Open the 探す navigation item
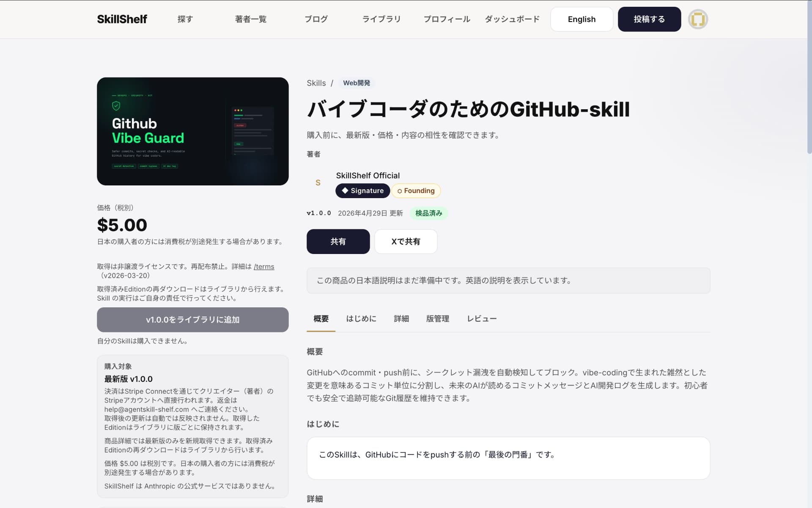 click(x=185, y=19)
